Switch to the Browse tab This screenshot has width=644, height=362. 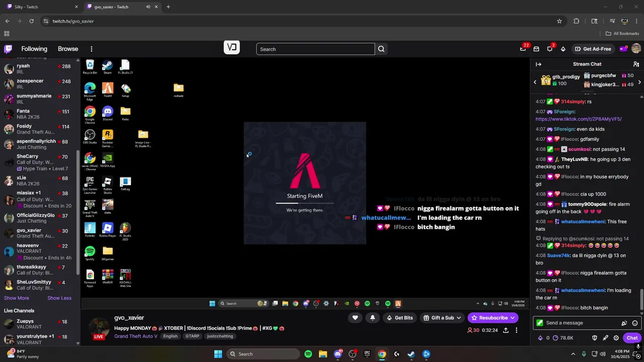click(x=68, y=49)
